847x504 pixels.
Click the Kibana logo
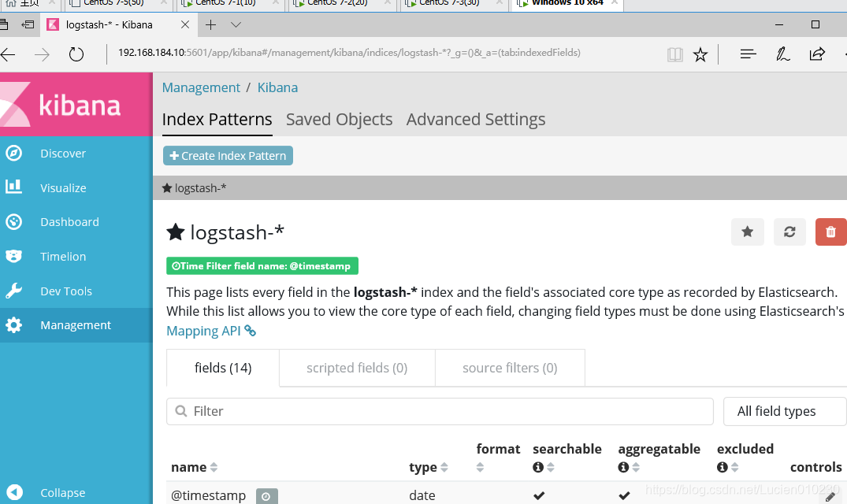click(76, 105)
